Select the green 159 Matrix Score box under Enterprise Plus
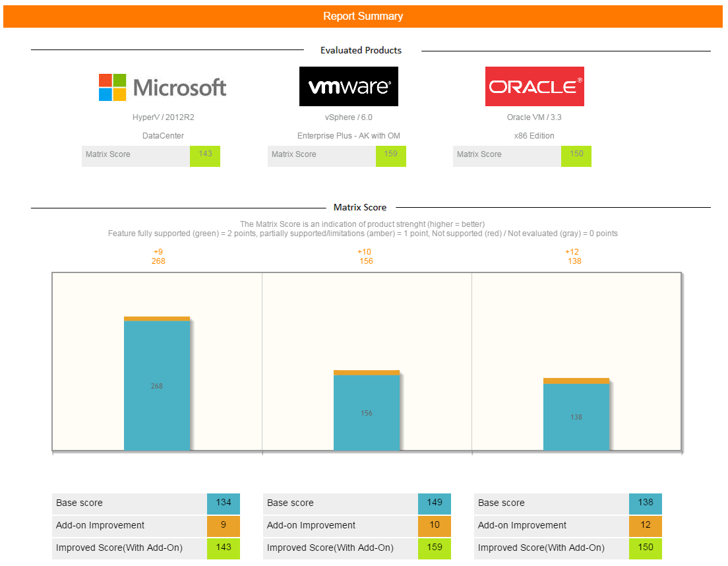Viewport: 728px width, 566px height. (391, 156)
